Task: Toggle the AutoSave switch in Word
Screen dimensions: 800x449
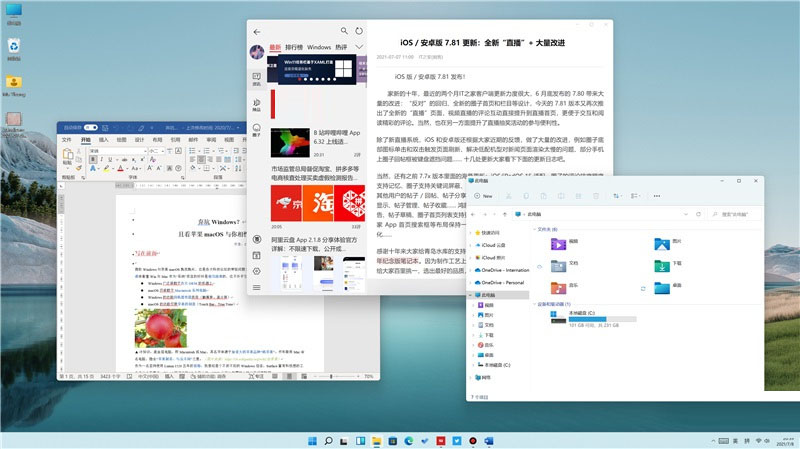Action: click(x=90, y=128)
